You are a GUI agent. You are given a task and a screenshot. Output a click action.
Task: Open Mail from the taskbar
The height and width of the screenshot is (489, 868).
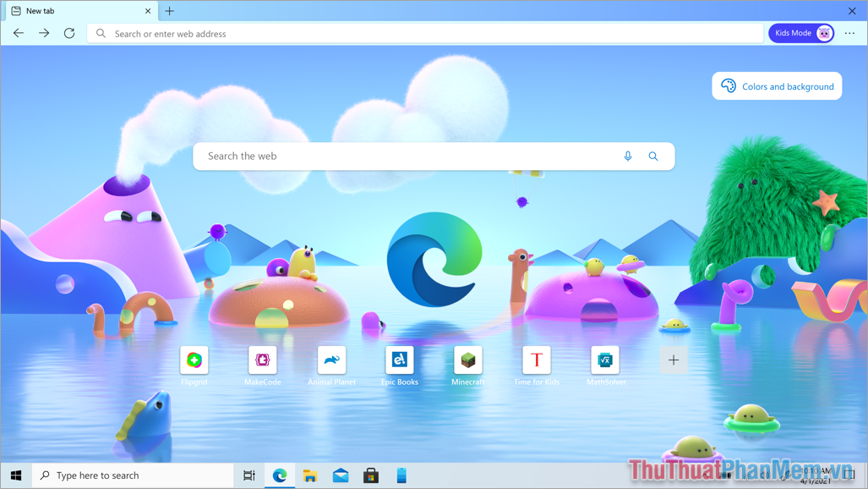click(341, 475)
